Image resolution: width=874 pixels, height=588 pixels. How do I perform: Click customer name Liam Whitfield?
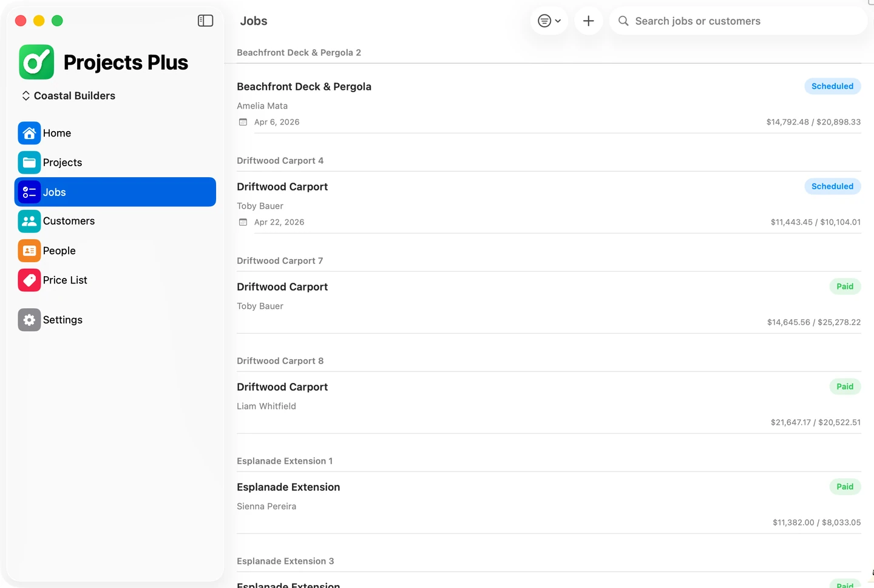(x=266, y=406)
